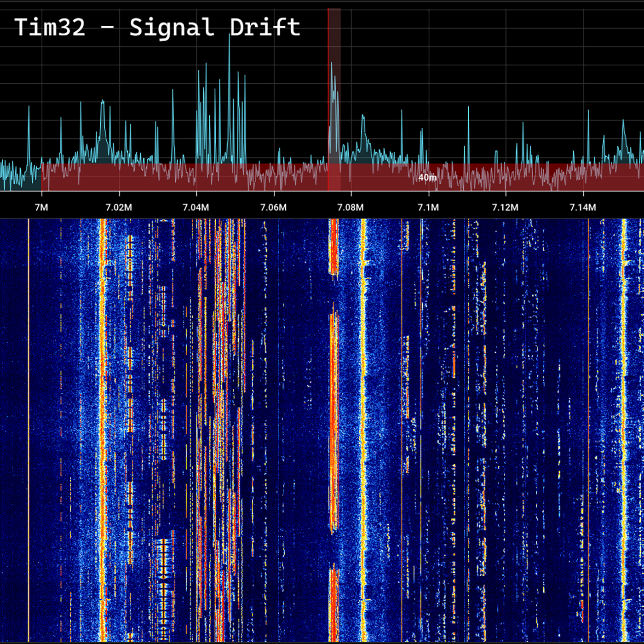Click the narrow spectrum spike near 7.11M
The width and height of the screenshot is (644, 644).
tap(469, 110)
